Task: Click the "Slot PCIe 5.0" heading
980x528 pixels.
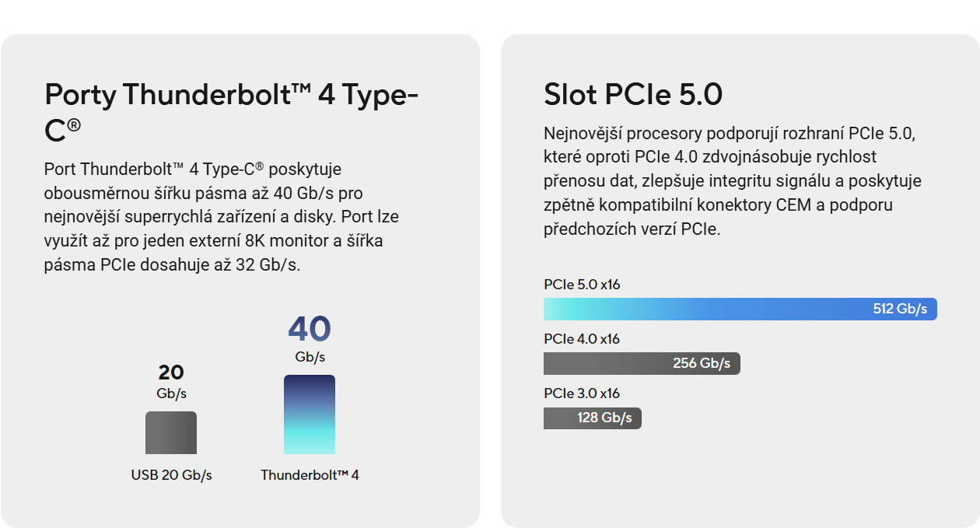Action: click(x=633, y=95)
